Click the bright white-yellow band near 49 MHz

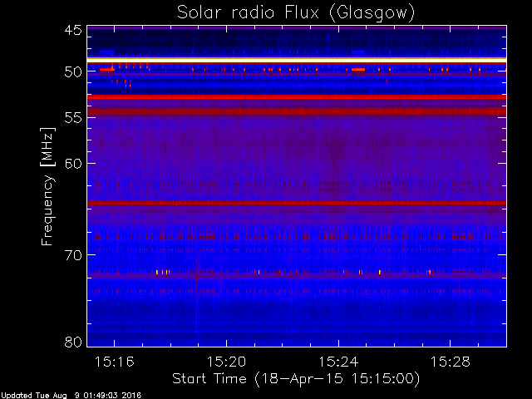297,60
